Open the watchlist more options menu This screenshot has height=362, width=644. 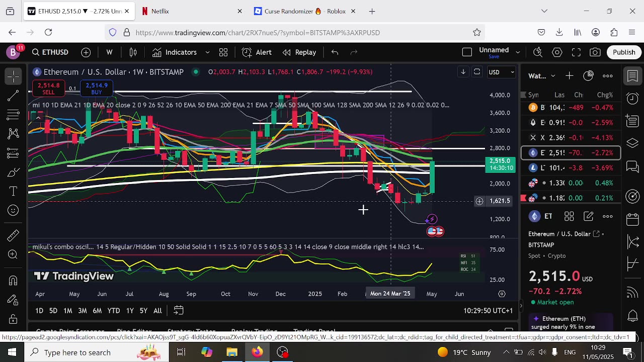[608, 76]
